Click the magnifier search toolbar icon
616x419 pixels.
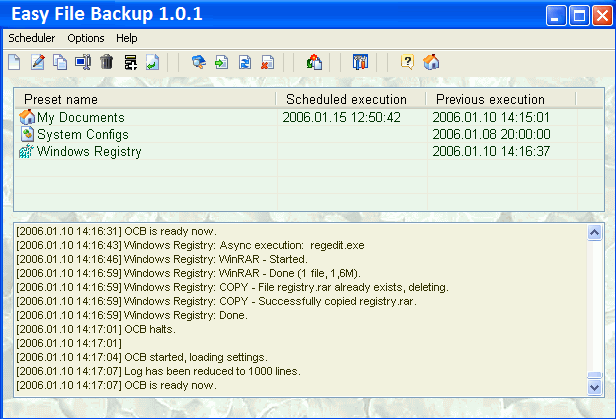[x=199, y=62]
